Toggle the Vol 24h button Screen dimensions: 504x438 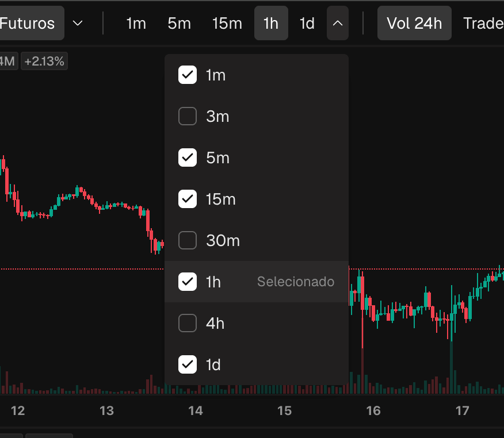(x=414, y=23)
